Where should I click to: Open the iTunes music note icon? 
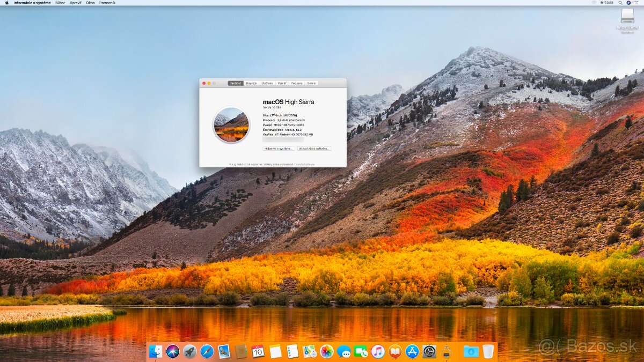(x=378, y=351)
